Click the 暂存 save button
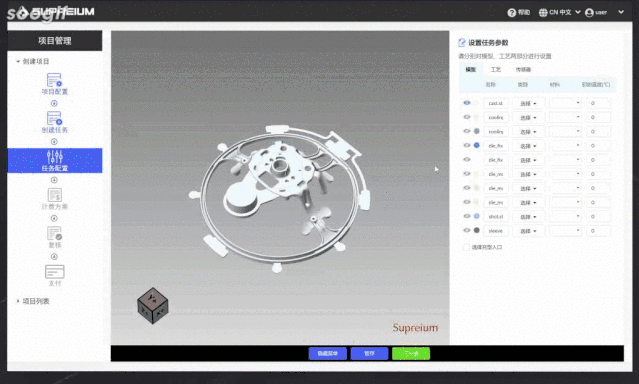The height and width of the screenshot is (384, 639). [x=369, y=353]
